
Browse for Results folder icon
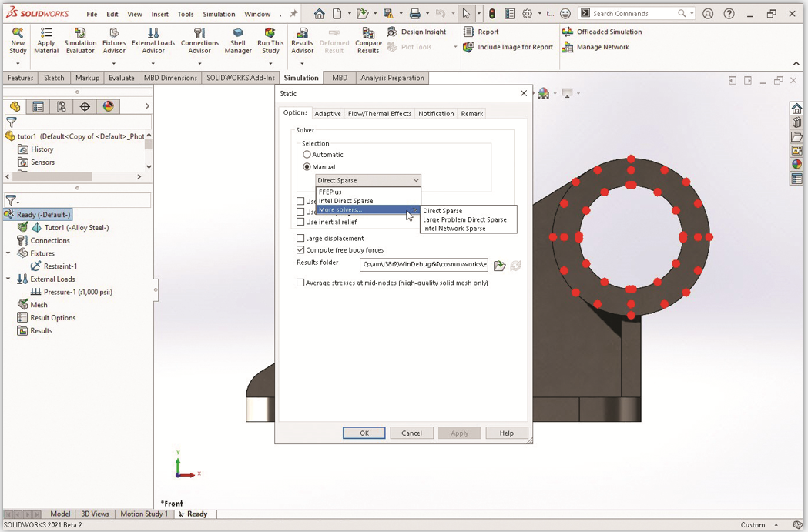[x=499, y=265]
